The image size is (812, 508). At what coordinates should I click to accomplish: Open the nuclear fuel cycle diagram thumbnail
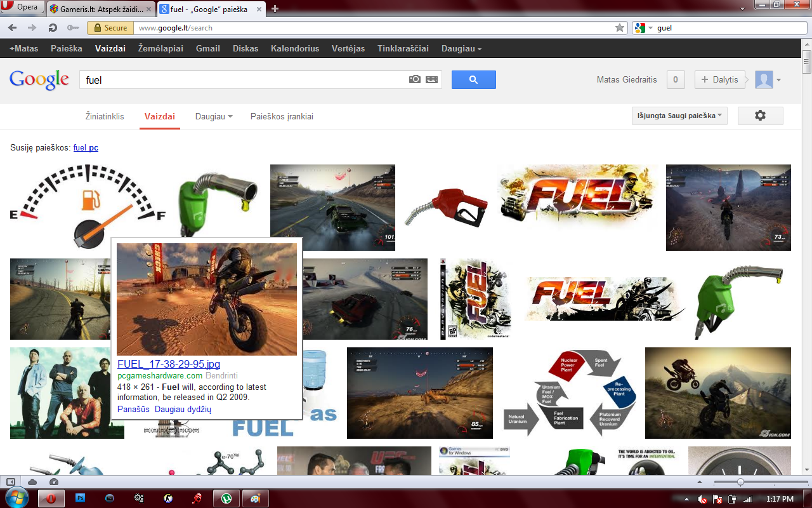(x=570, y=392)
